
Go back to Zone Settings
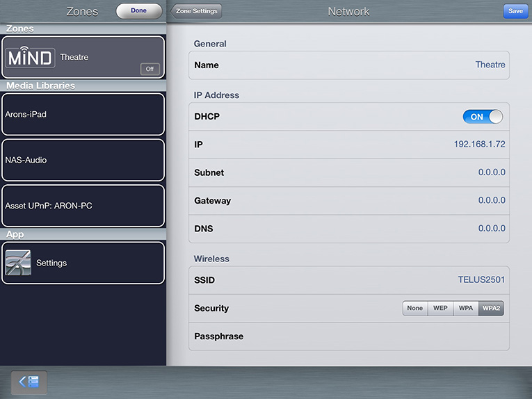[x=197, y=11]
